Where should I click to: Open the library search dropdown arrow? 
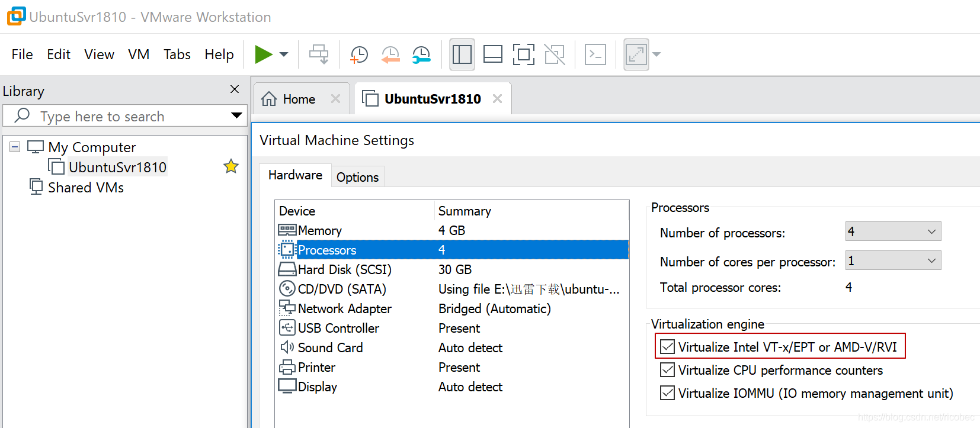pos(236,115)
